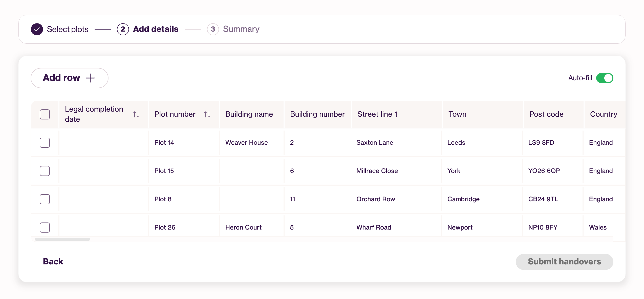Click the plus icon on Add row
The width and height of the screenshot is (644, 299).
(x=90, y=78)
